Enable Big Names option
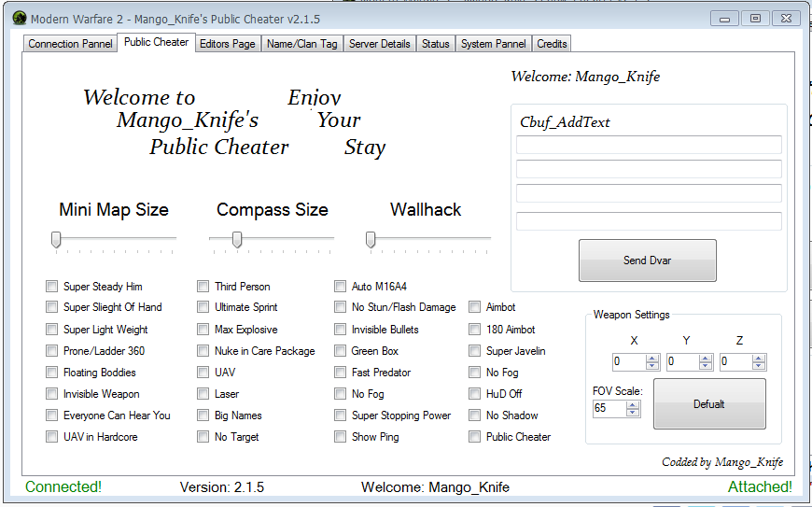Viewport: 812px width, 507px height. point(203,415)
